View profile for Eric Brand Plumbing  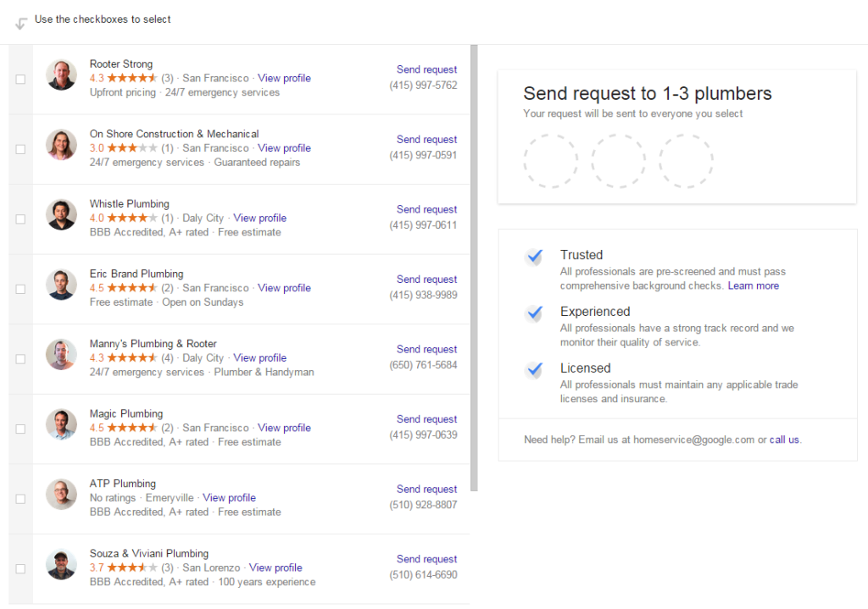[284, 287]
